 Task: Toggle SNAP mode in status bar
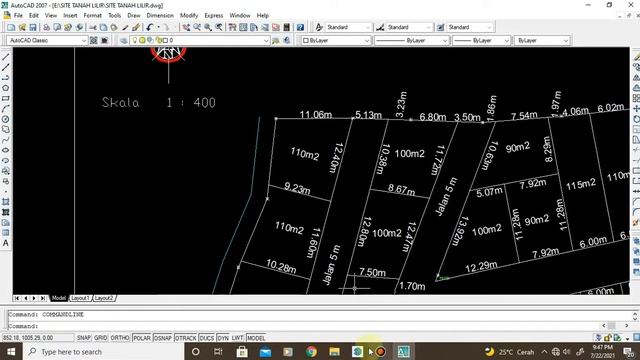tap(84, 338)
